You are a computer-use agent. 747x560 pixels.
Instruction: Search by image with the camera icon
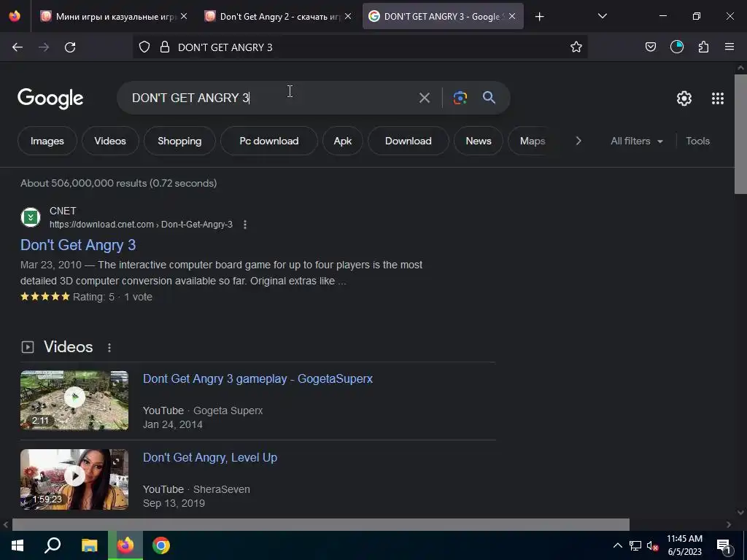pos(460,98)
